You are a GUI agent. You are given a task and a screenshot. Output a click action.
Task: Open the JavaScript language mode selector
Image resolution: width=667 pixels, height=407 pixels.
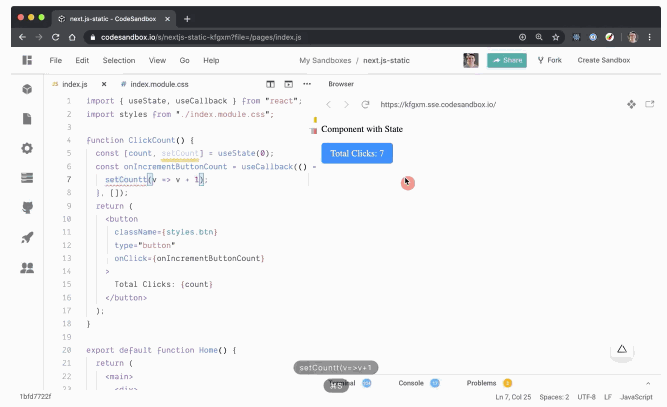click(x=636, y=397)
